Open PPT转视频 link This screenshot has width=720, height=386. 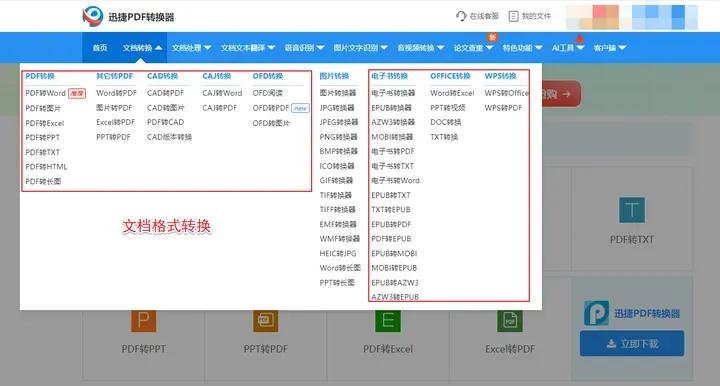tap(448, 108)
